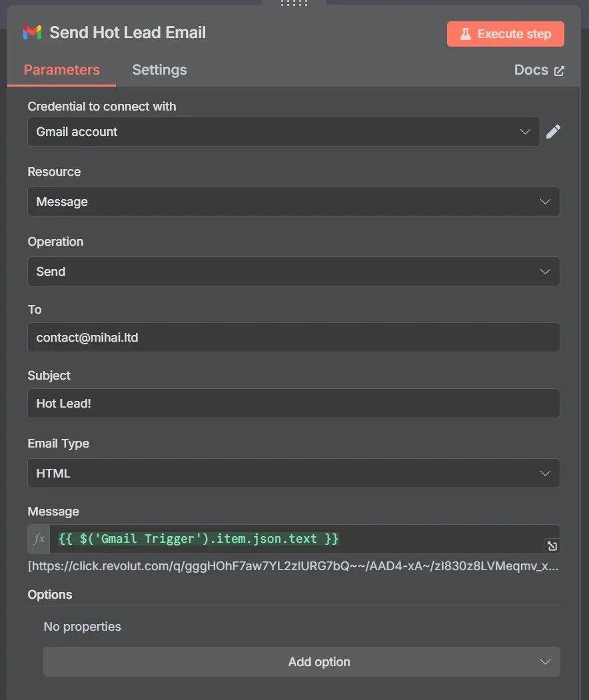
Task: Click the external link icon beside Docs
Action: click(559, 71)
